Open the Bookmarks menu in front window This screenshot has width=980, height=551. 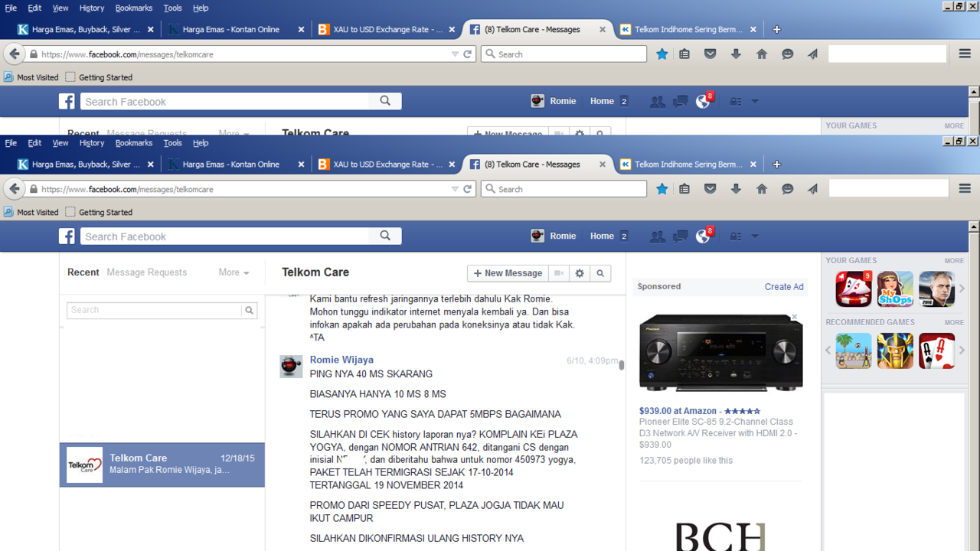pos(134,142)
